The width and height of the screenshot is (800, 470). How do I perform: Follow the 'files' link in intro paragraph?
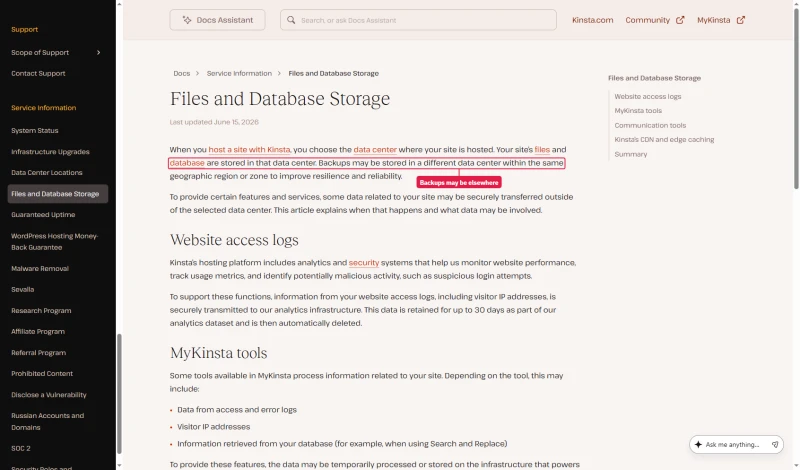click(x=542, y=150)
